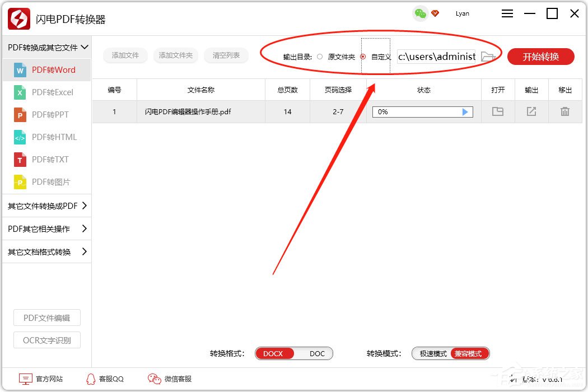588x392 pixels.
Task: Select the 原文件夹 output option
Action: (x=319, y=57)
